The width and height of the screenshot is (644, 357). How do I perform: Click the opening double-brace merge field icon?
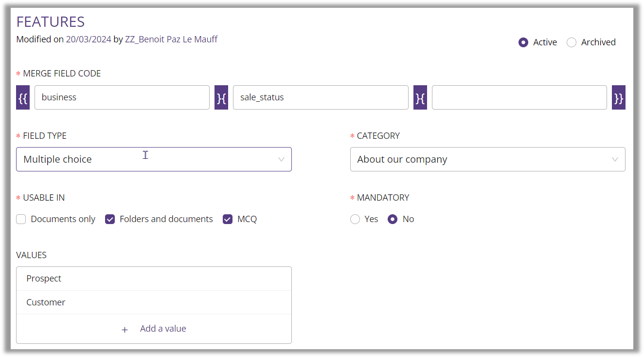[23, 98]
